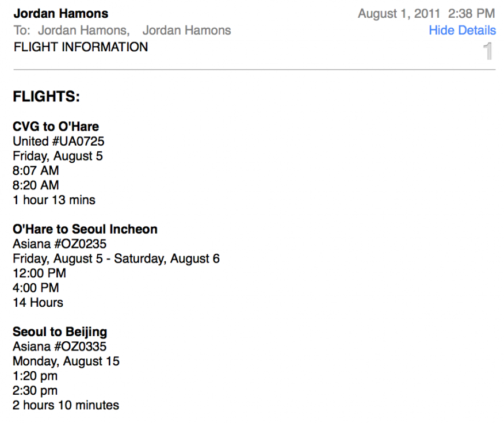Click the first recipient Jordan Hamons
Viewport: 504px width, 423px height.
[83, 31]
